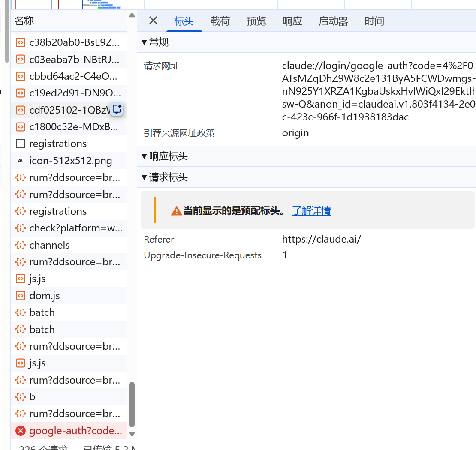Select the check?platform=w... request
The image size is (476, 450).
[x=69, y=228]
